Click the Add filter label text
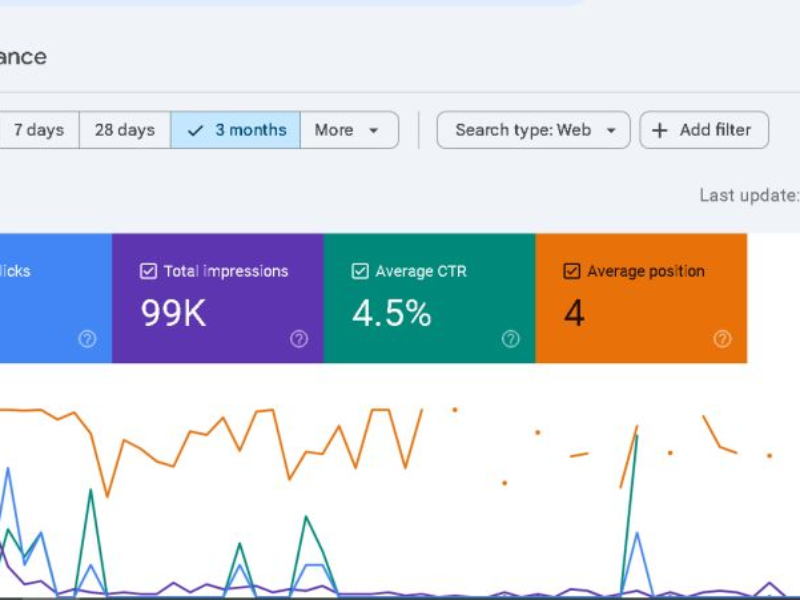Screen dimensions: 800x600 [x=717, y=130]
